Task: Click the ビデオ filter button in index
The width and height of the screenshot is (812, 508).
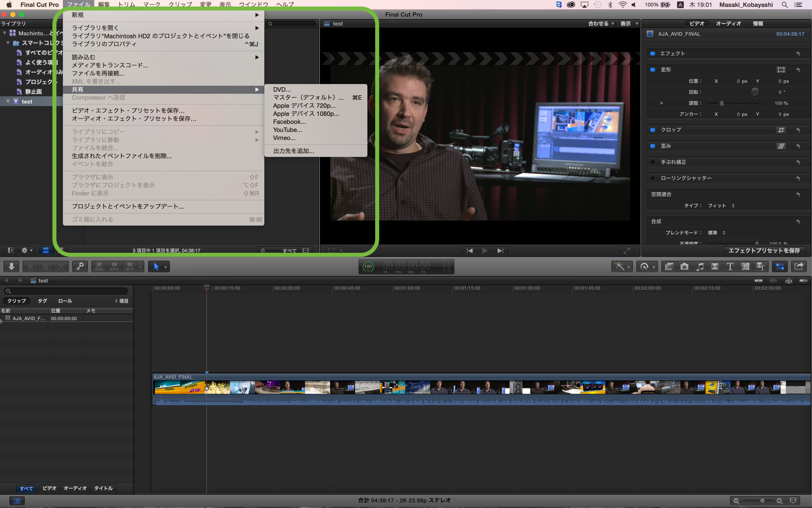Action: (x=50, y=489)
